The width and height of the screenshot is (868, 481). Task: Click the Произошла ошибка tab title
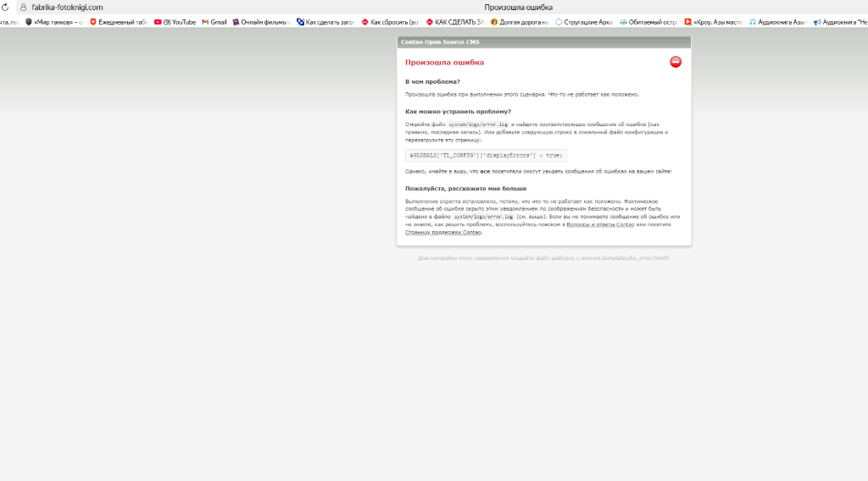coord(518,7)
